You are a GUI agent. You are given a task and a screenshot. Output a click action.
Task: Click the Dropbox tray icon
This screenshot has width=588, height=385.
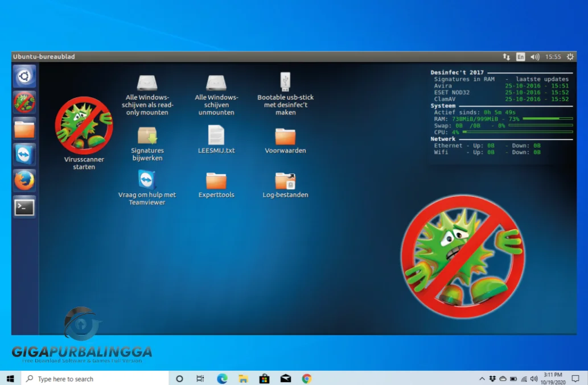tap(492, 379)
